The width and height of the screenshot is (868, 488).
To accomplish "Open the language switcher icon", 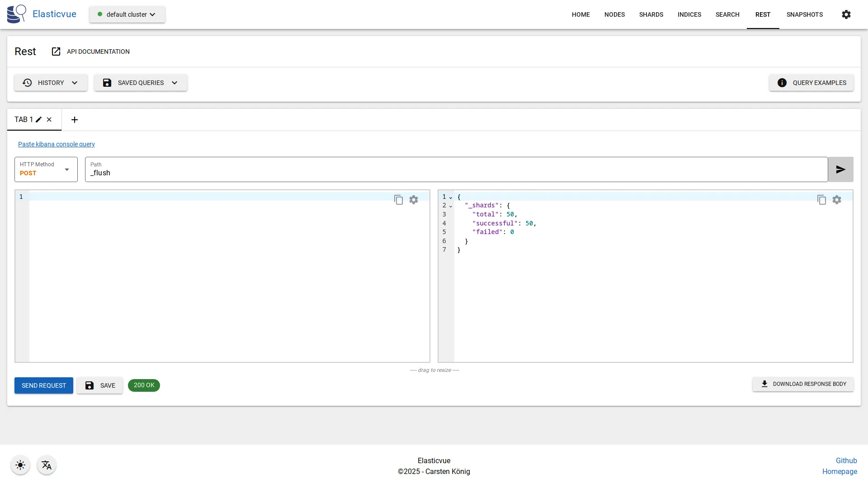I will (47, 465).
